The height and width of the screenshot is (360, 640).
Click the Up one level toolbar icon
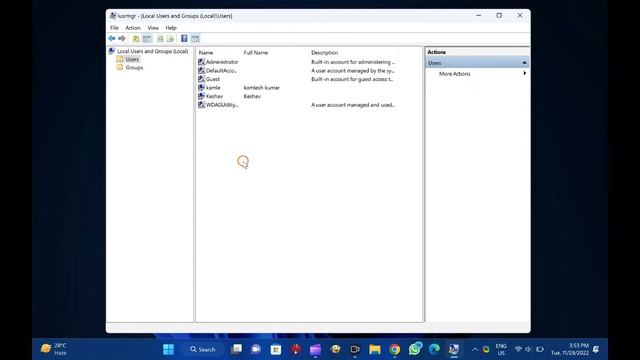136,38
